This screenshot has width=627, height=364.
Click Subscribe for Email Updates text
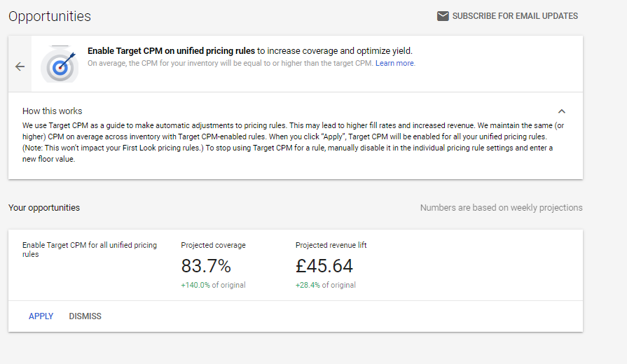515,16
